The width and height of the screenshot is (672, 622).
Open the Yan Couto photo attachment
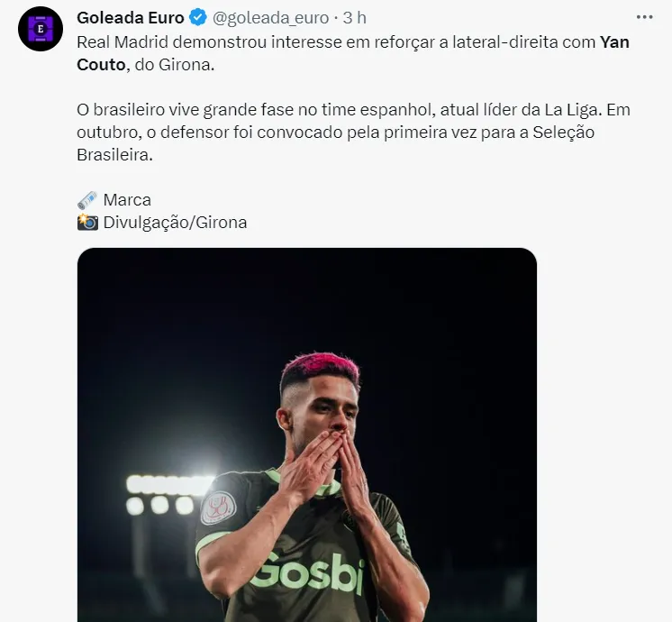pos(306,433)
